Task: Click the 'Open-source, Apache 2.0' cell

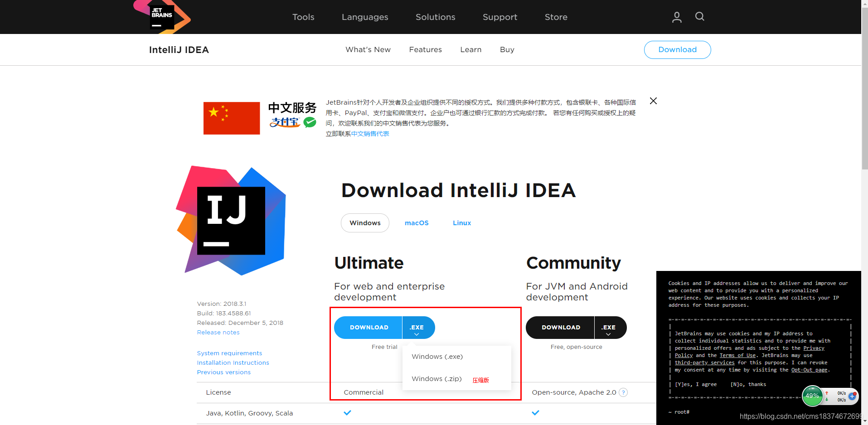Action: pos(574,392)
